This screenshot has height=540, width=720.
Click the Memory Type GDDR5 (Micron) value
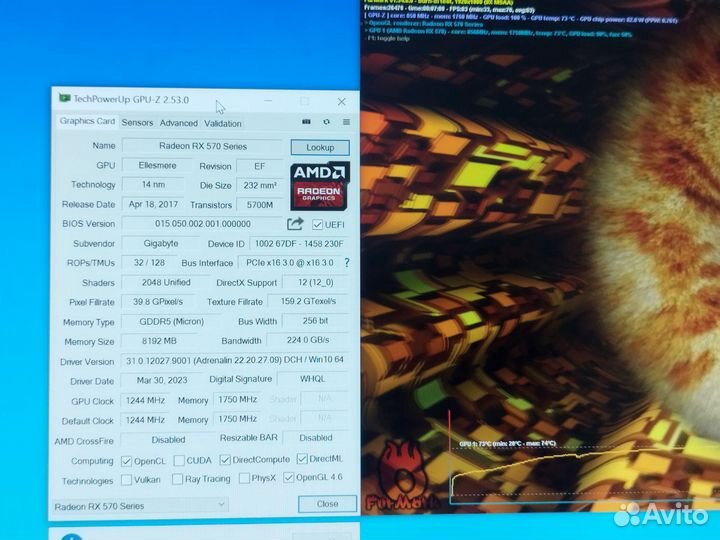tap(171, 321)
